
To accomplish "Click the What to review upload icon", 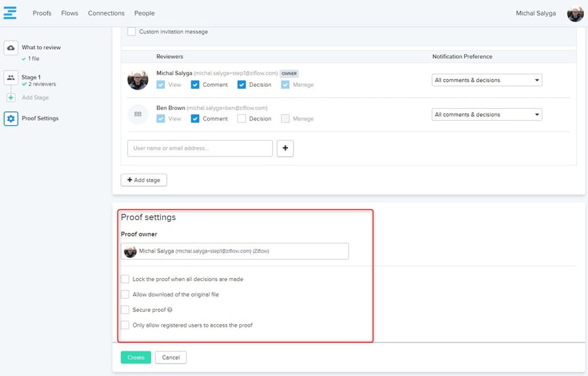I will tap(11, 48).
